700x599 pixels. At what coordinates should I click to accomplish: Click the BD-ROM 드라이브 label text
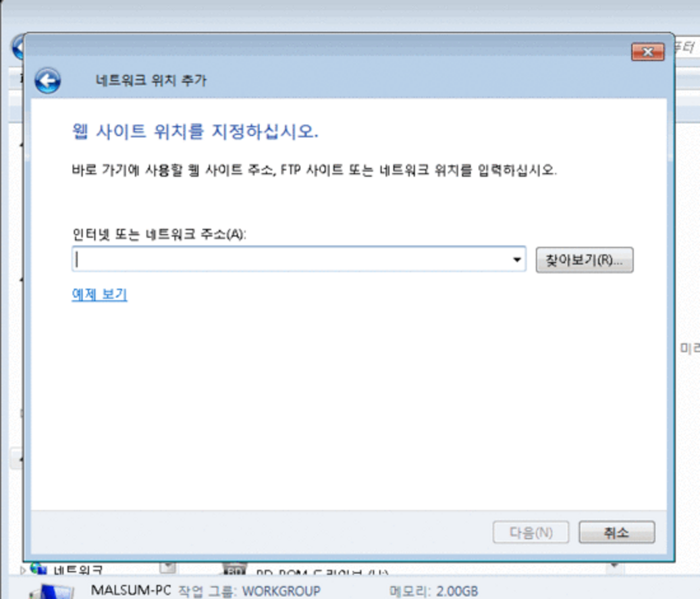pos(317,573)
